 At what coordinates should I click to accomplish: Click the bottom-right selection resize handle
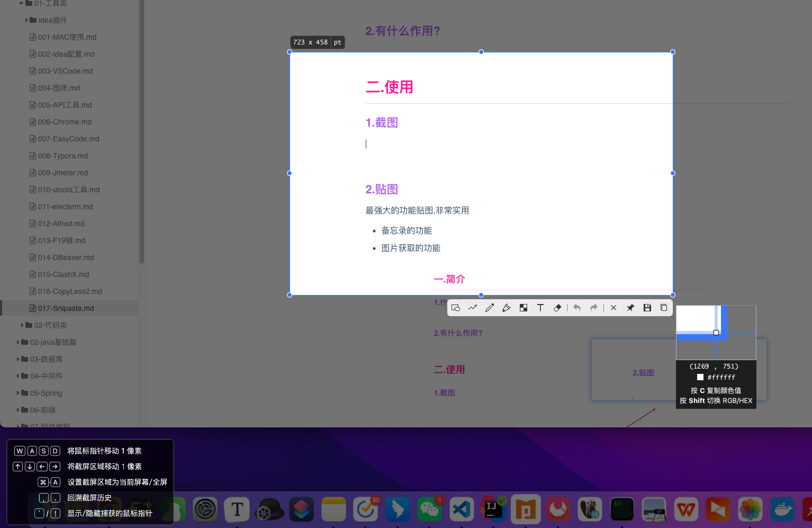(x=673, y=295)
